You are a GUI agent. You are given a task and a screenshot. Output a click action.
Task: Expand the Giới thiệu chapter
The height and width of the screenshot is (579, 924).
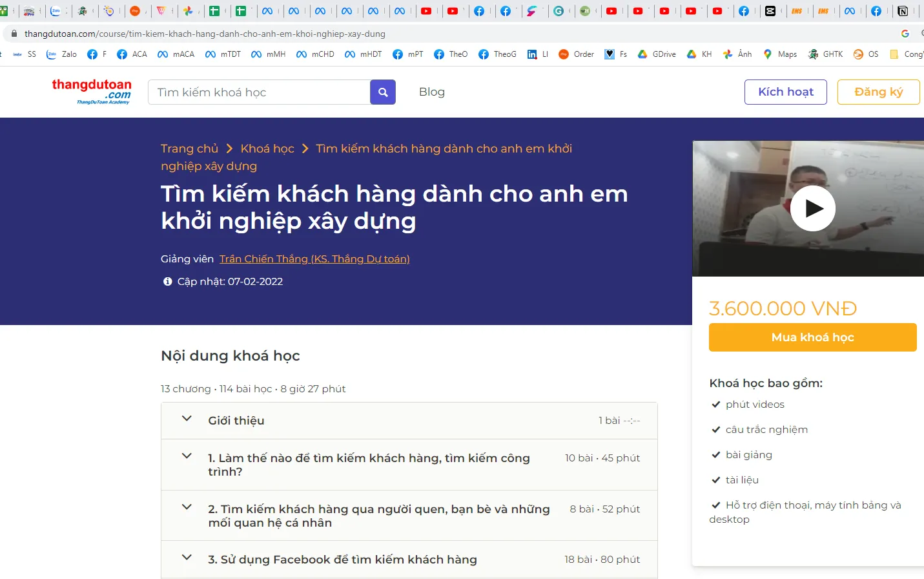[x=187, y=419]
